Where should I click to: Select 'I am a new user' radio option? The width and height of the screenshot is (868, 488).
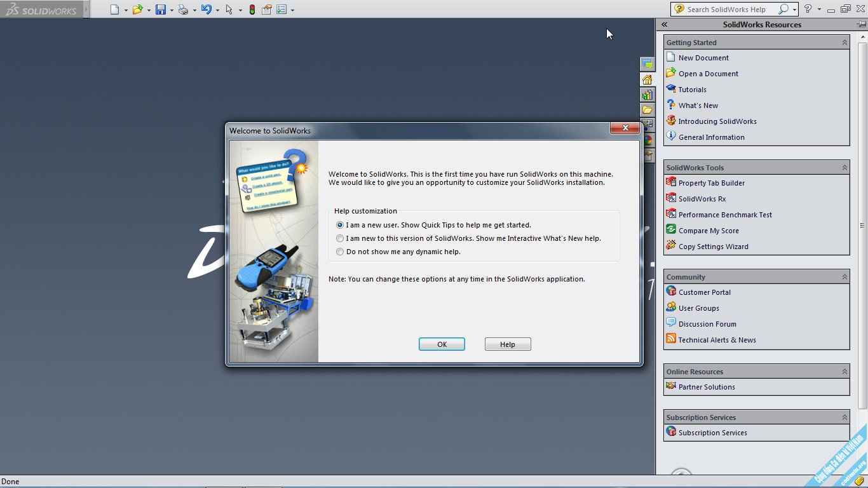click(340, 225)
